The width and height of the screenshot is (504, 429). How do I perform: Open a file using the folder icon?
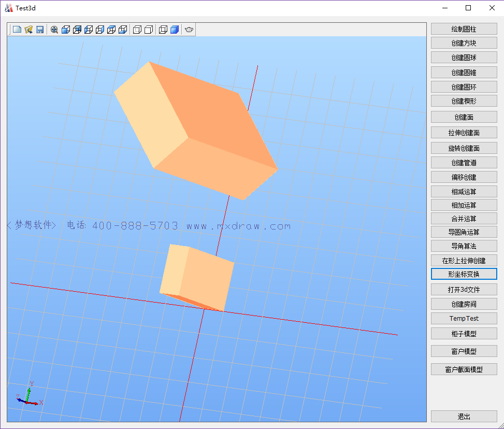tap(28, 30)
